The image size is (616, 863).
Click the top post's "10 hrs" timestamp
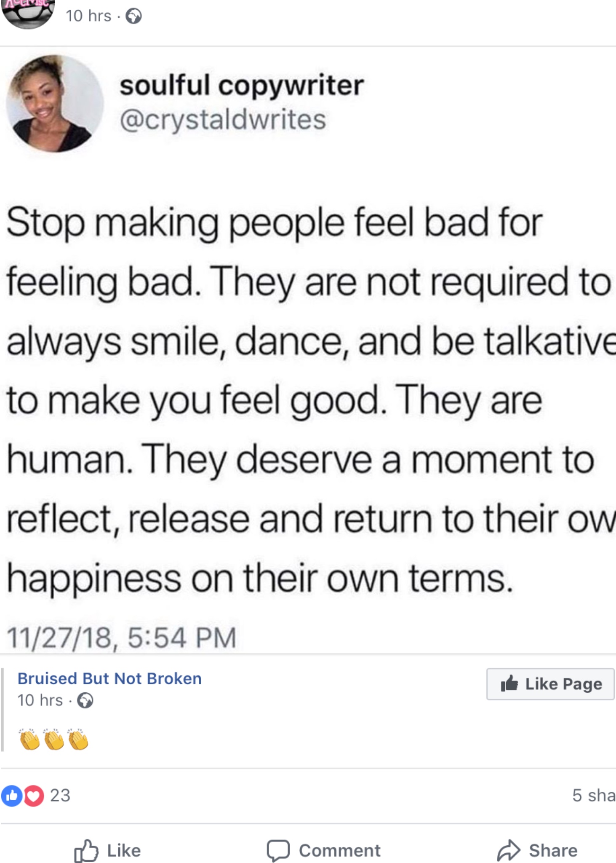(88, 16)
